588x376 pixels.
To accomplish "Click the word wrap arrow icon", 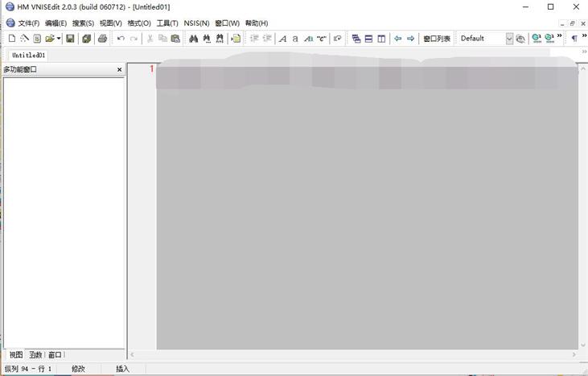I will (x=338, y=39).
